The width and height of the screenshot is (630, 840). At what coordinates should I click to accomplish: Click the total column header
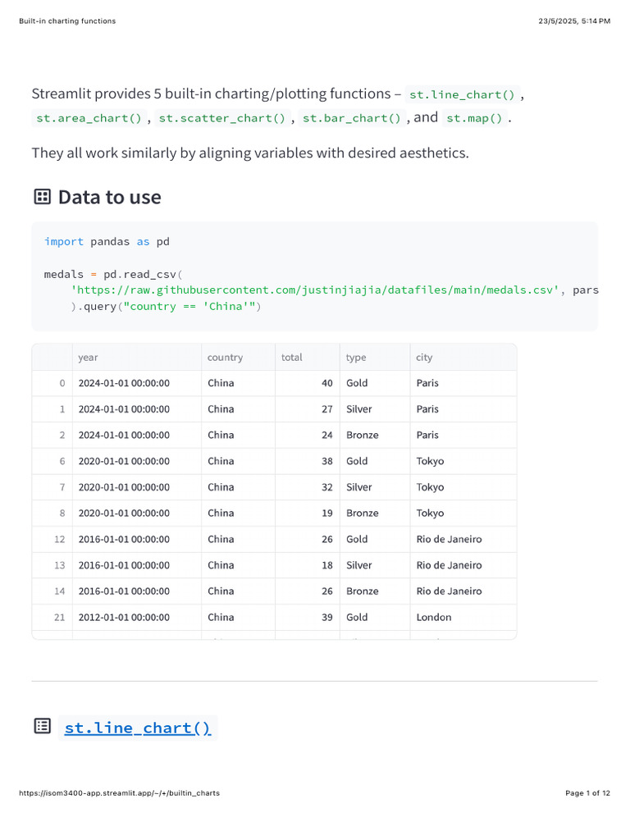point(308,358)
